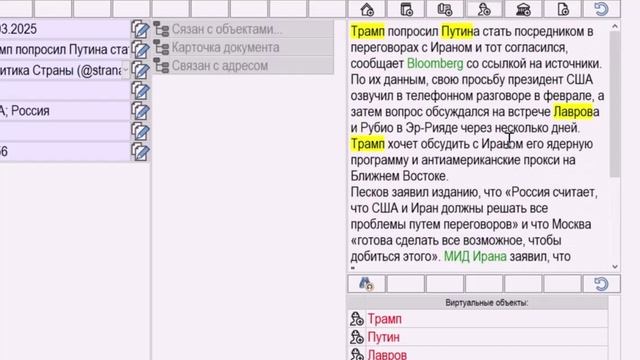Click edit icon beside 'итика Страны' field
The height and width of the screenshot is (360, 640).
pos(140,70)
